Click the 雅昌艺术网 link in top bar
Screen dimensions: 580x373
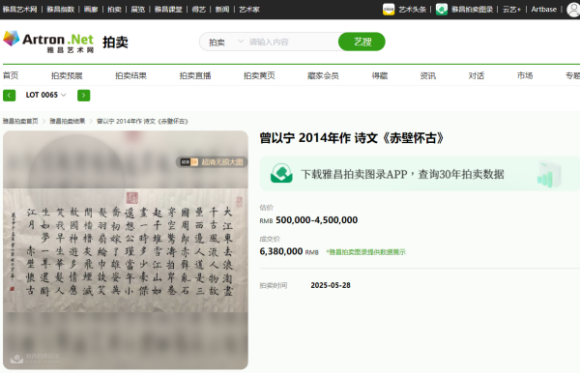point(20,9)
